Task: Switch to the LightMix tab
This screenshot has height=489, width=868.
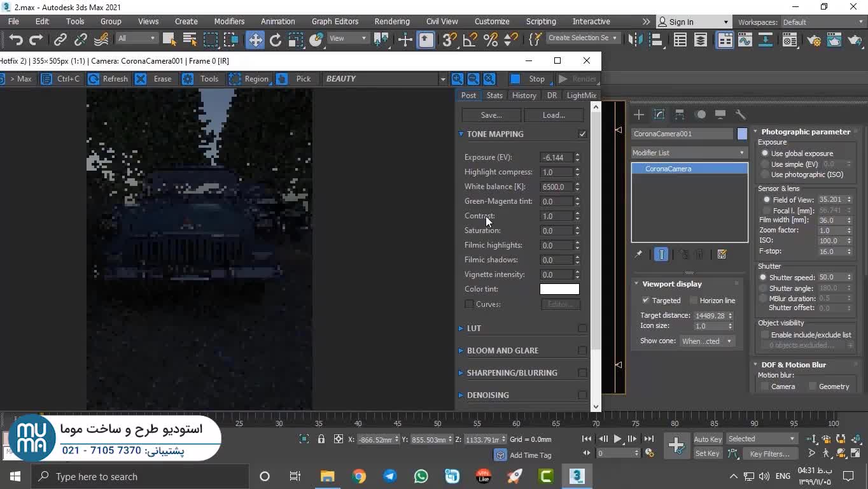Action: tap(581, 96)
